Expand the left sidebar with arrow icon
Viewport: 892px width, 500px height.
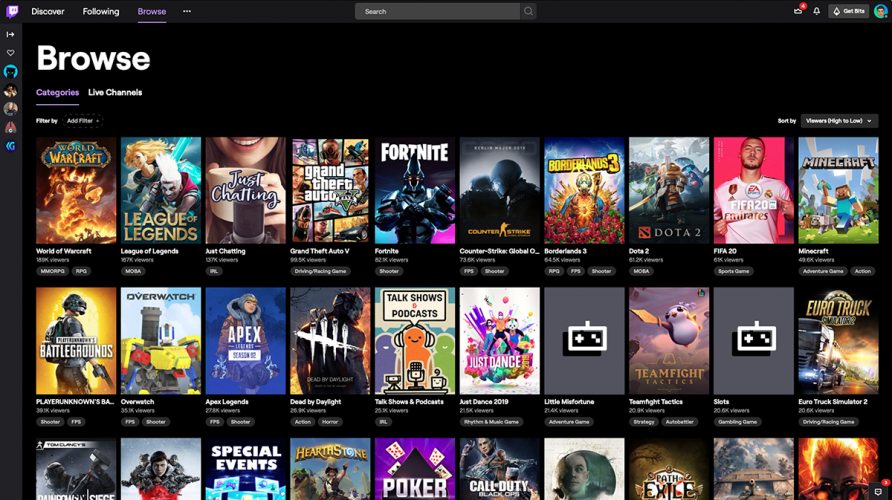10,34
